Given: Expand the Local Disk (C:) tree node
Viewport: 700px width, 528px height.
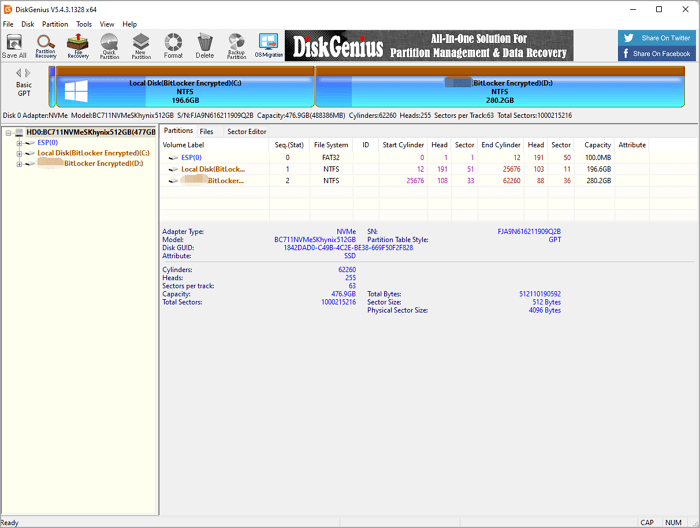Looking at the screenshot, I should tap(19, 153).
